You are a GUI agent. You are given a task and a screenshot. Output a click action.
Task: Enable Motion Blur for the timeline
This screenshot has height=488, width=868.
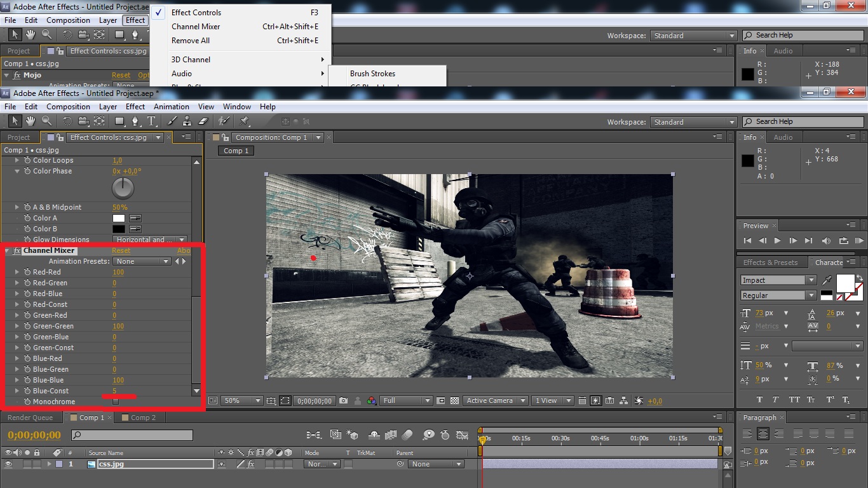pyautogui.click(x=409, y=435)
